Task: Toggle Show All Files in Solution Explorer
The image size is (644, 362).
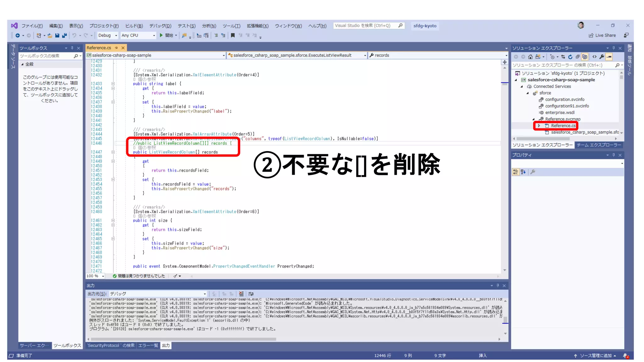Action: (x=585, y=57)
